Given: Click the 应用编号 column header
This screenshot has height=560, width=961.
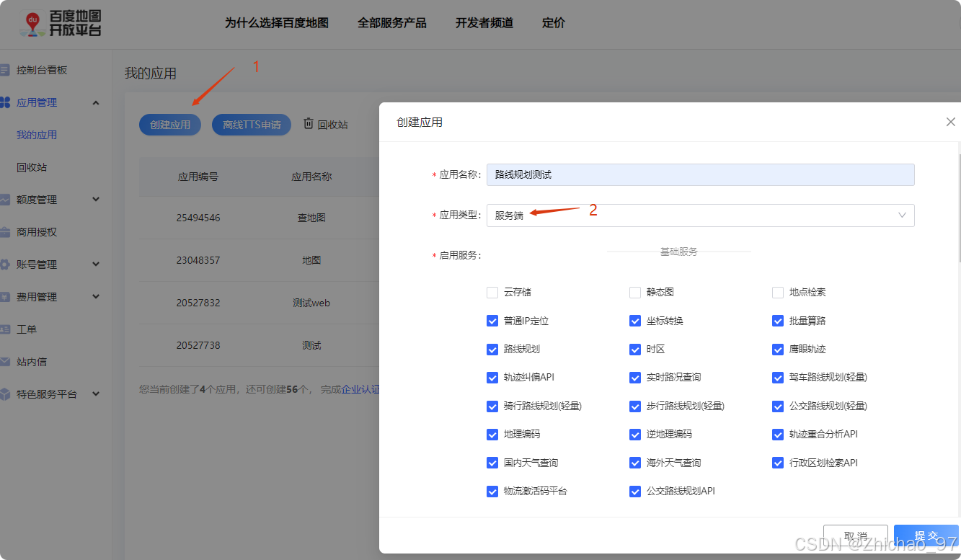Looking at the screenshot, I should pyautogui.click(x=198, y=176).
